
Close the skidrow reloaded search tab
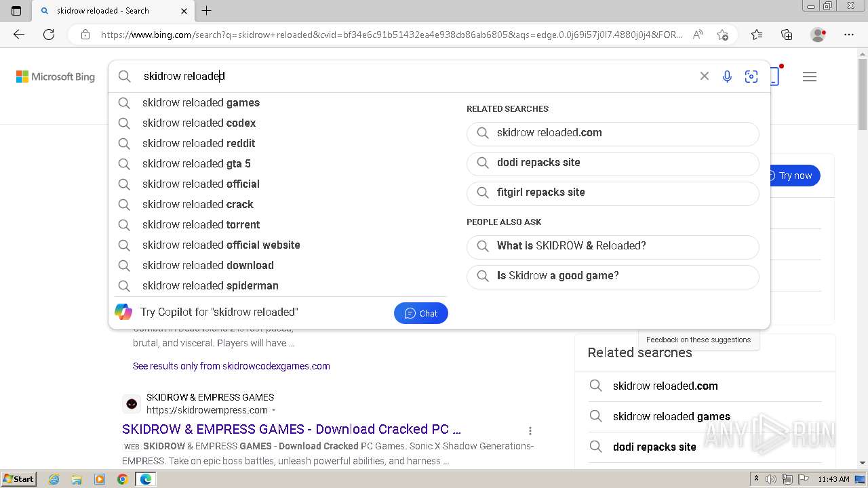tap(184, 11)
